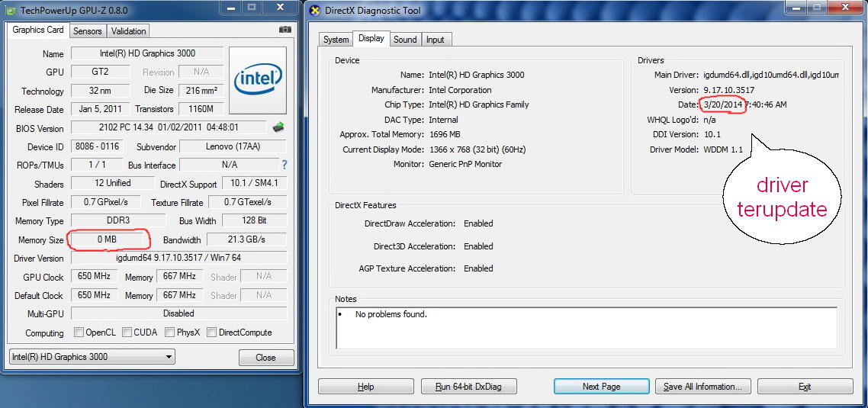Screen dimensions: 868x408
Task: Click the Release Date Jan 5, 2011 field
Action: (100, 108)
